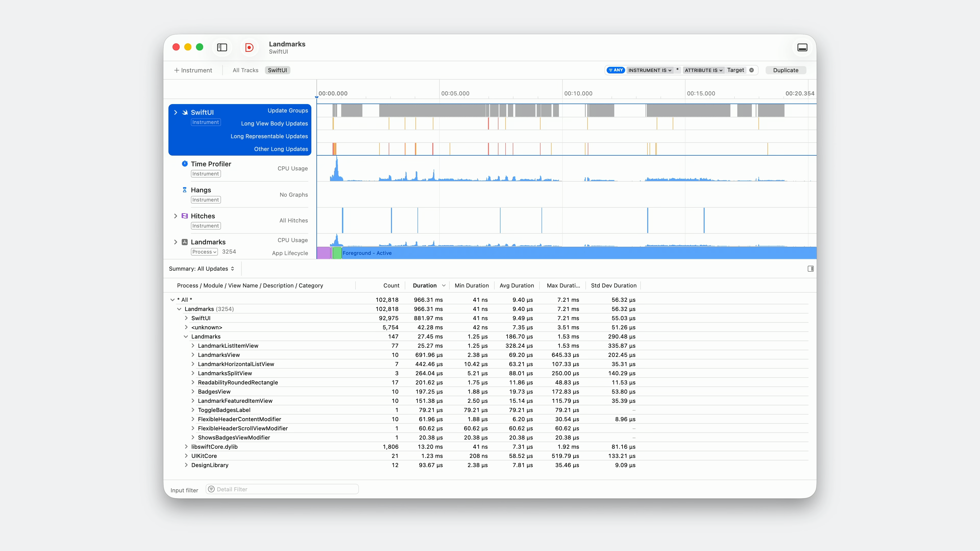Show the inspector sidebar in the detail pane
Screen dimensions: 980x551
pyautogui.click(x=810, y=269)
